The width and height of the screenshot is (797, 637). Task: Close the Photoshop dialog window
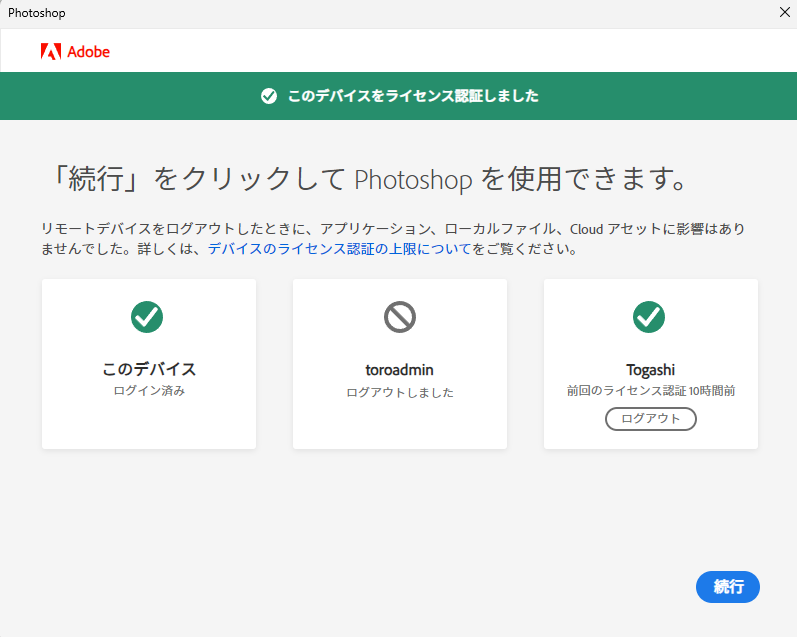click(784, 13)
